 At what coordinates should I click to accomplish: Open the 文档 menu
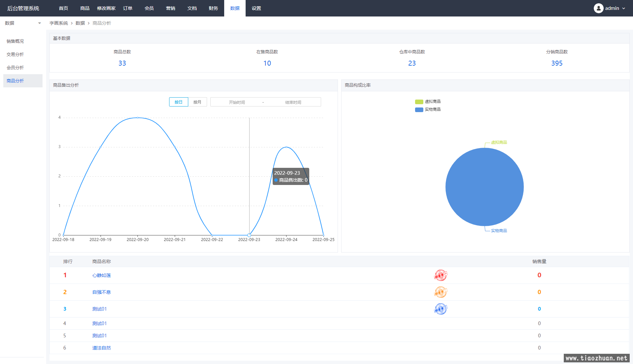click(x=192, y=8)
